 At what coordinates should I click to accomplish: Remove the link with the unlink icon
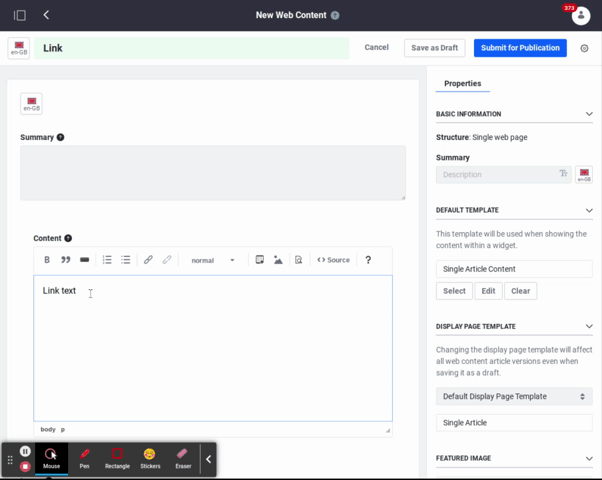pyautogui.click(x=167, y=260)
